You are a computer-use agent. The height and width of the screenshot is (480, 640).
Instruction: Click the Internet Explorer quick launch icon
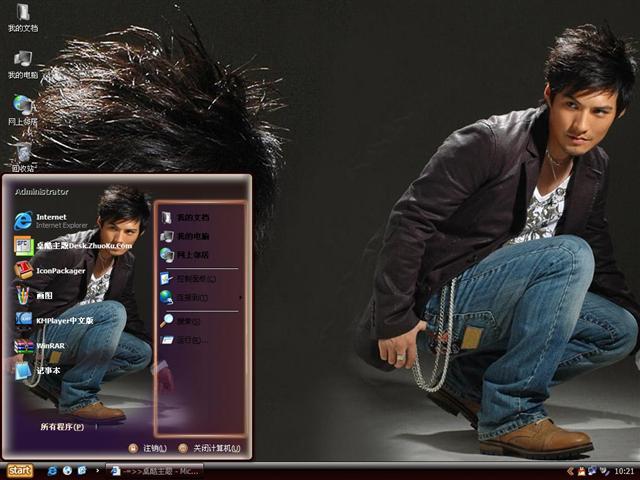[51, 470]
